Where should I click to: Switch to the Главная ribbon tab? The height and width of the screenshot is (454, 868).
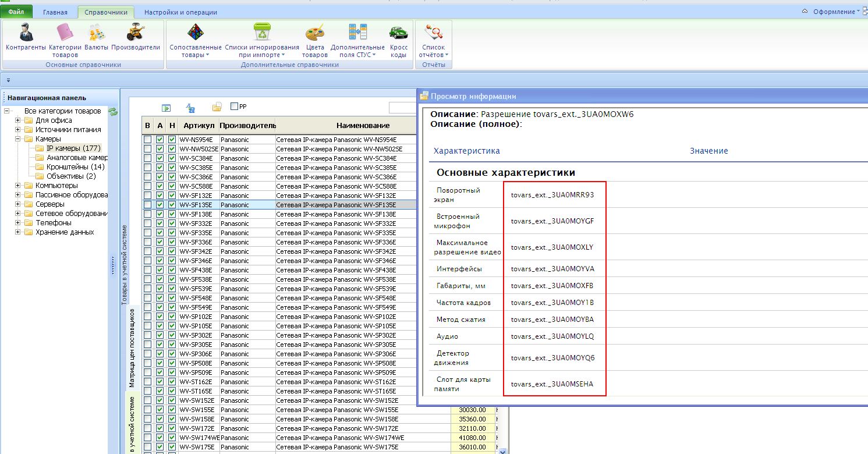[55, 12]
